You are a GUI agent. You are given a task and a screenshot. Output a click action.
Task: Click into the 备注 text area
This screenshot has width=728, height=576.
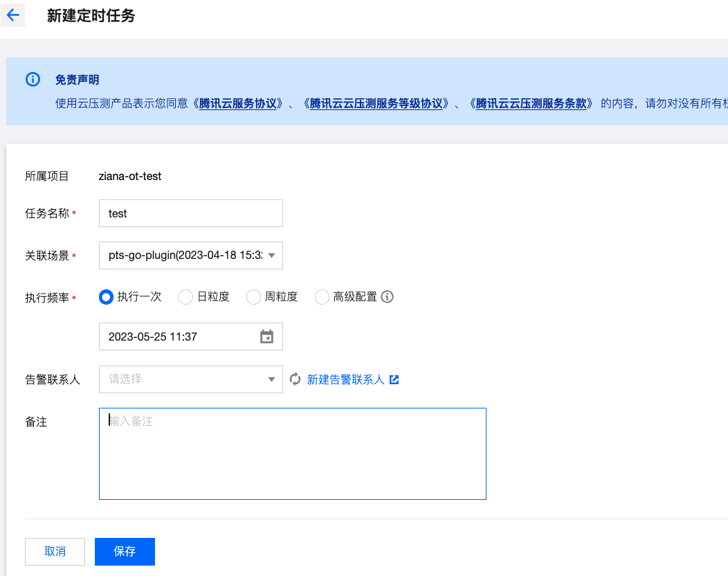click(292, 453)
